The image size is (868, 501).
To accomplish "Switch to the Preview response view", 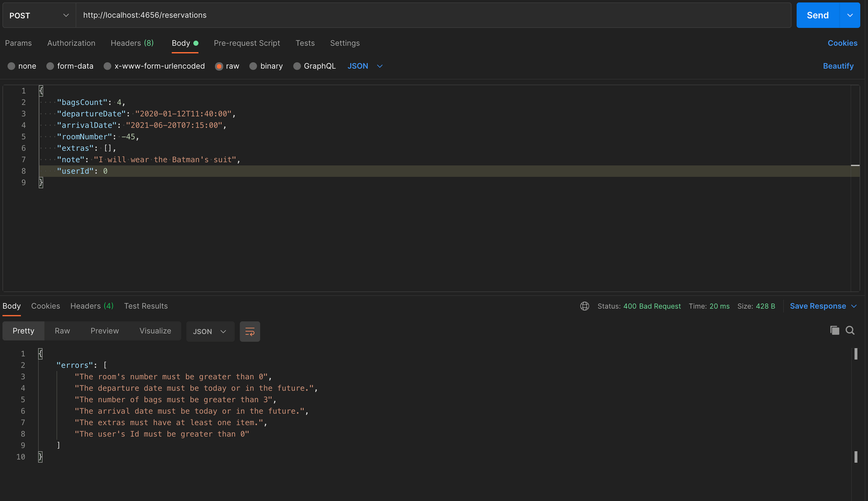I will coord(104,331).
